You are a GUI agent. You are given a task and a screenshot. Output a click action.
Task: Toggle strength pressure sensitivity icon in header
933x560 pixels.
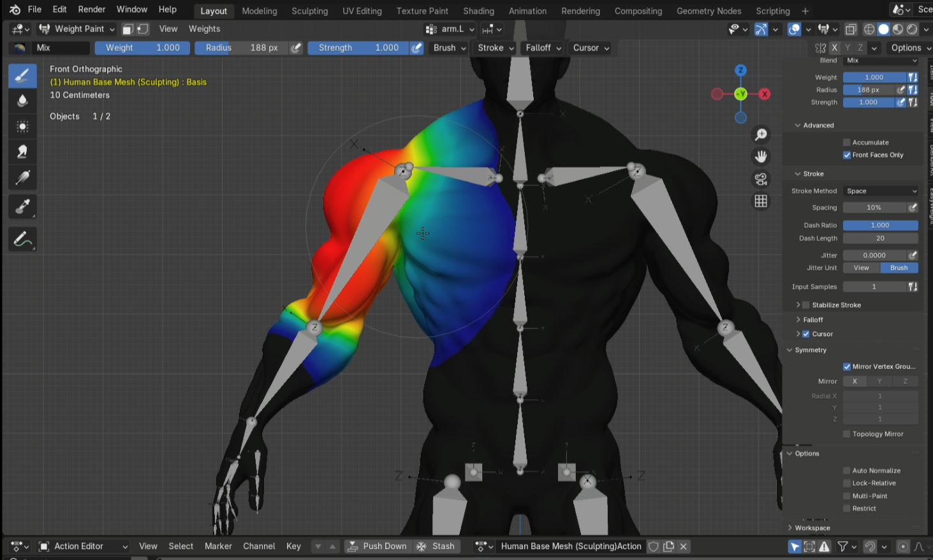tap(416, 48)
